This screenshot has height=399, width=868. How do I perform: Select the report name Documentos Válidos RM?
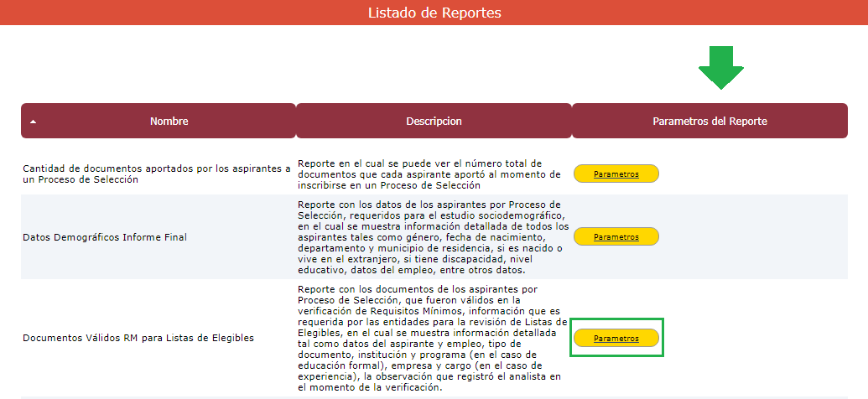(138, 339)
